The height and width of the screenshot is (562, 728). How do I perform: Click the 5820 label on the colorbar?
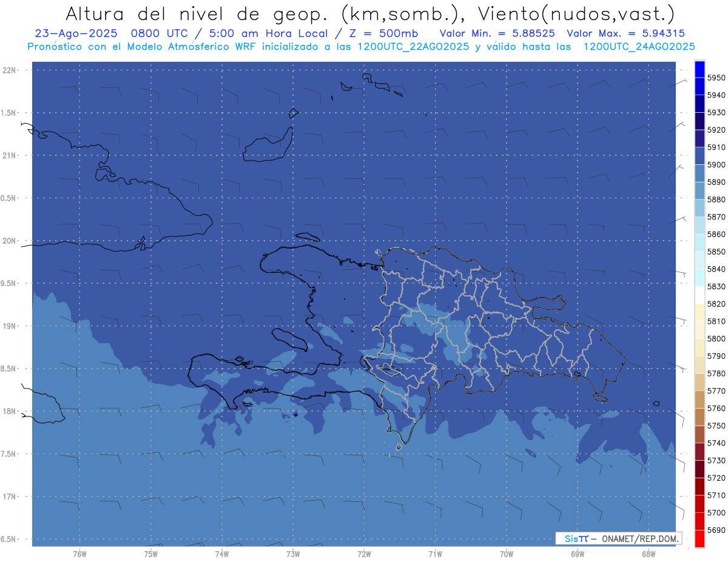[x=716, y=304]
